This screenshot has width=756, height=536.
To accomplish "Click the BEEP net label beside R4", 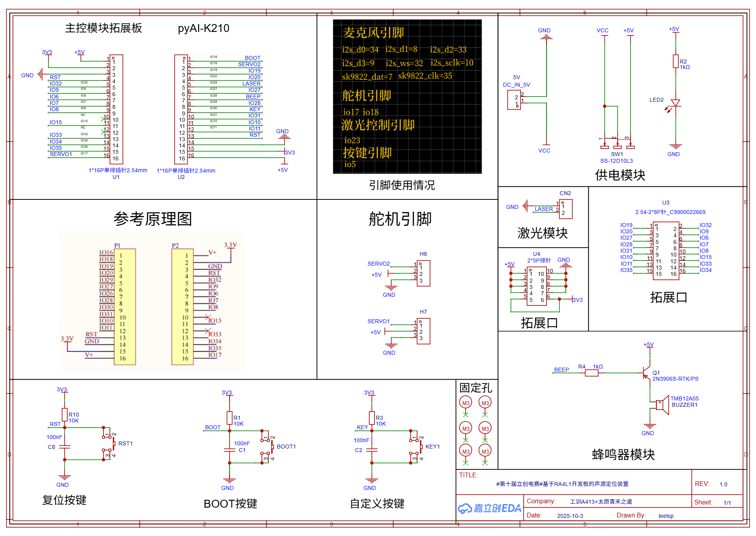I will [x=561, y=370].
